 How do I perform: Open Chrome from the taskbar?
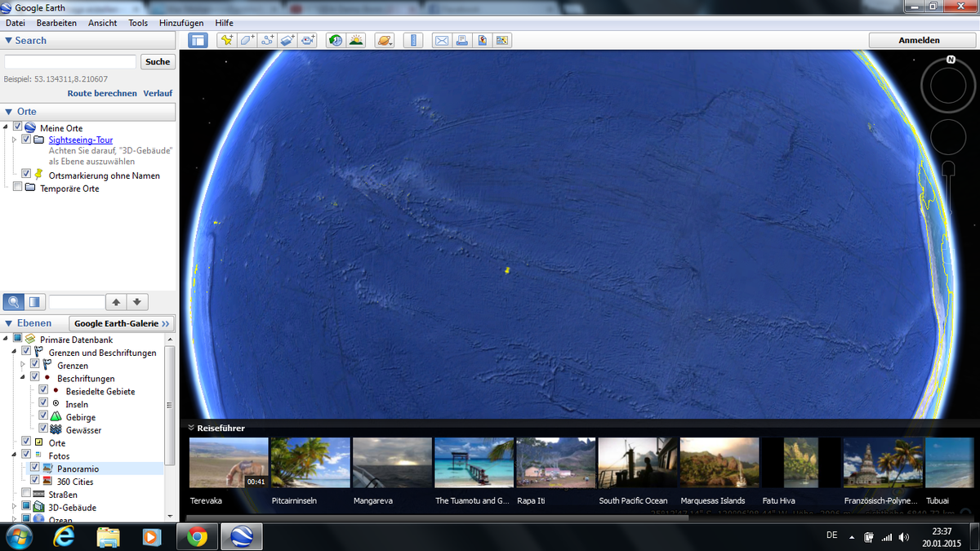click(196, 536)
